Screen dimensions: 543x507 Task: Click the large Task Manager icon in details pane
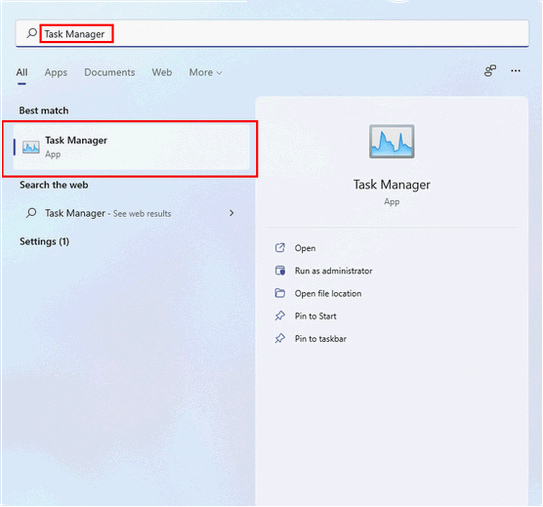[391, 141]
